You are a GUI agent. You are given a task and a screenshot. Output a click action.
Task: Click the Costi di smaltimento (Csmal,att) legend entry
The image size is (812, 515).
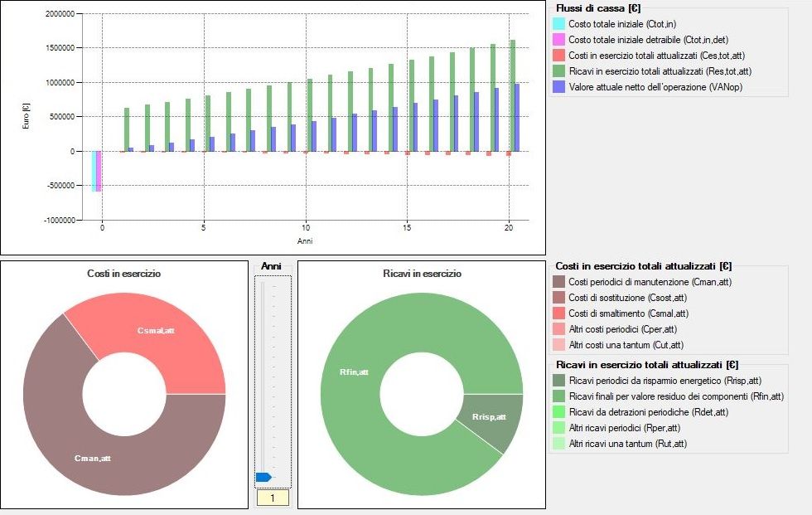[640, 314]
